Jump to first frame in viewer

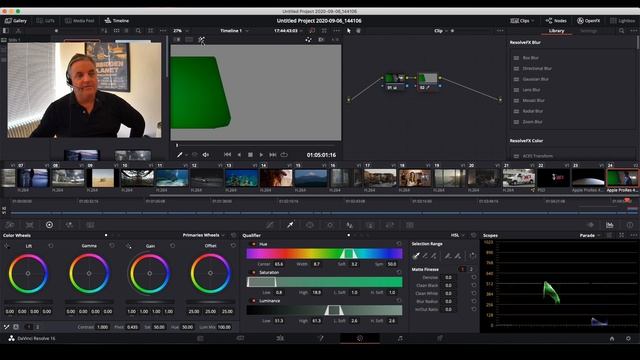click(227, 155)
